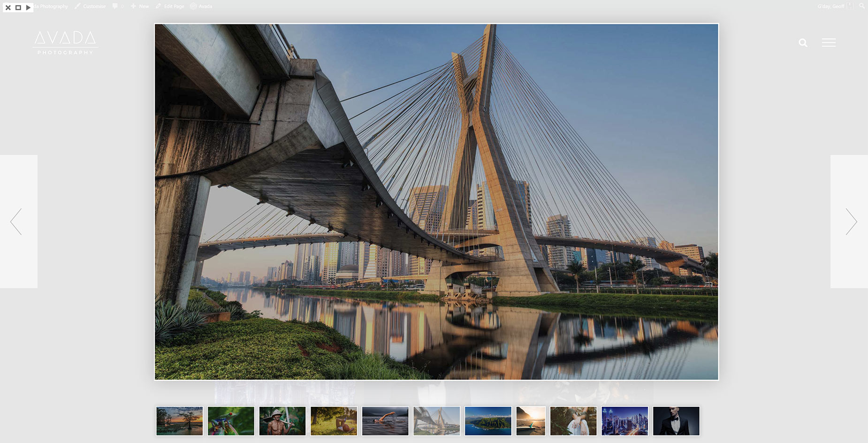Open the site search magnifier icon
Viewport: 868px width, 443px height.
pos(803,43)
